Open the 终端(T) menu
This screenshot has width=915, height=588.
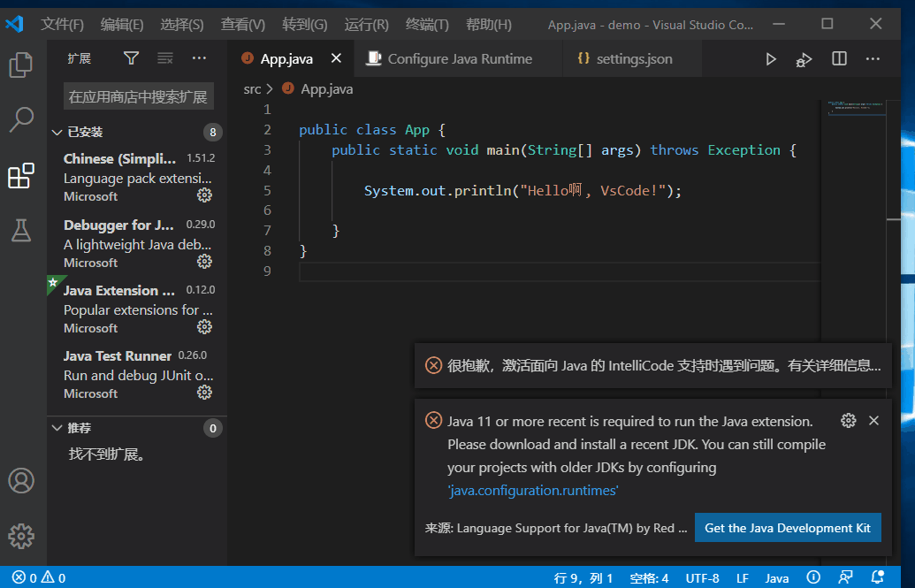coord(427,25)
